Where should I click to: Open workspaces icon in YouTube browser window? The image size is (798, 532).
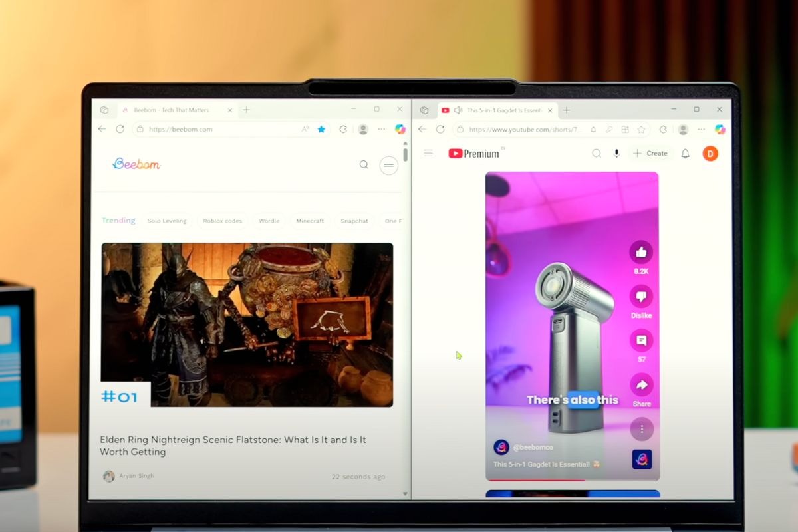(x=424, y=110)
